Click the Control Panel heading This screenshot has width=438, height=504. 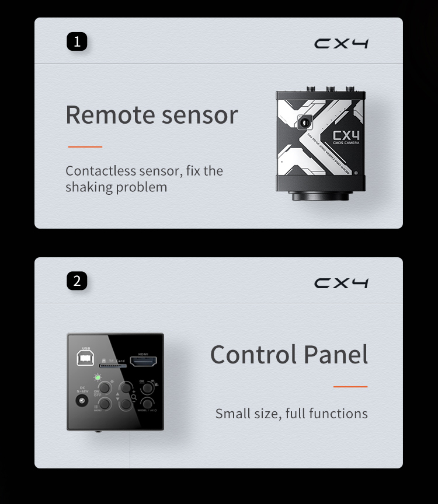[x=289, y=354]
